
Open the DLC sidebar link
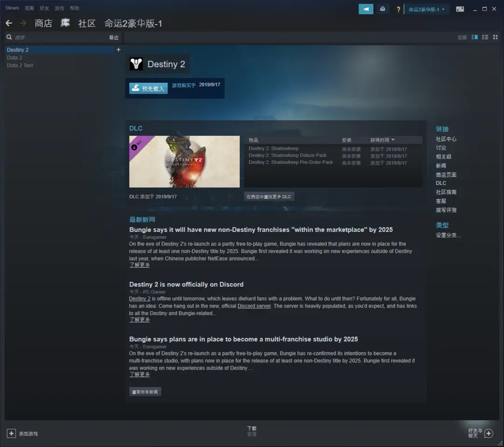point(441,183)
